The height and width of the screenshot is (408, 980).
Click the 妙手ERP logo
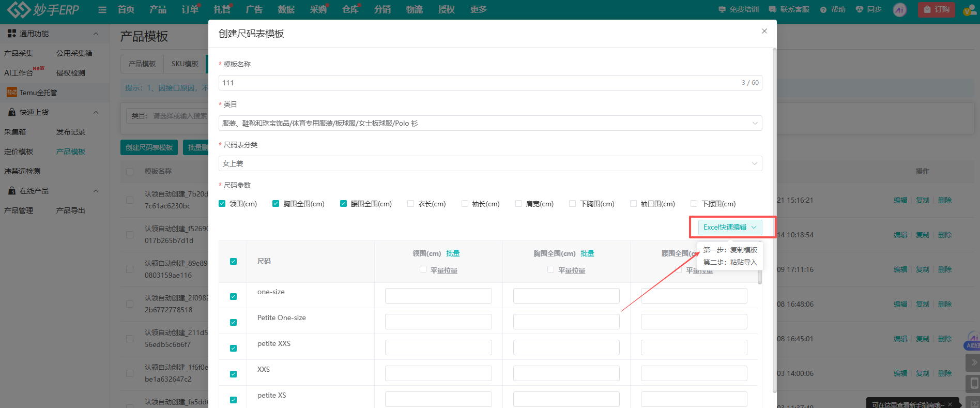pos(43,9)
